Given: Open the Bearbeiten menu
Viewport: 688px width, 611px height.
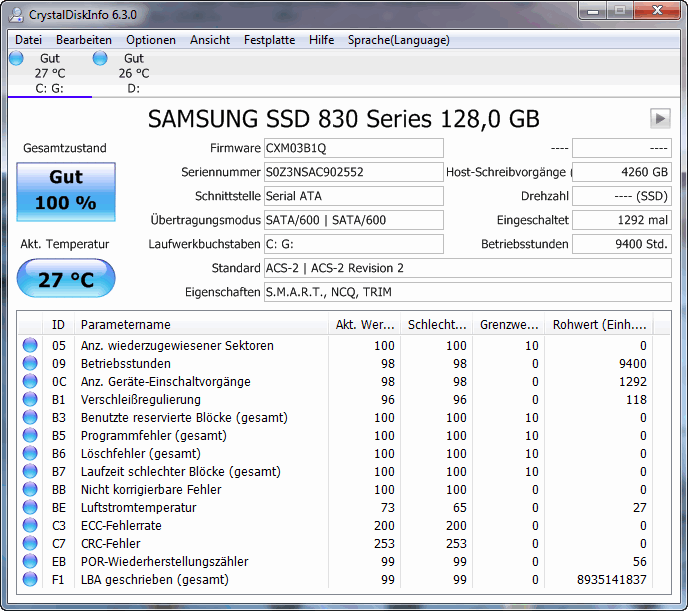Looking at the screenshot, I should pos(84,40).
